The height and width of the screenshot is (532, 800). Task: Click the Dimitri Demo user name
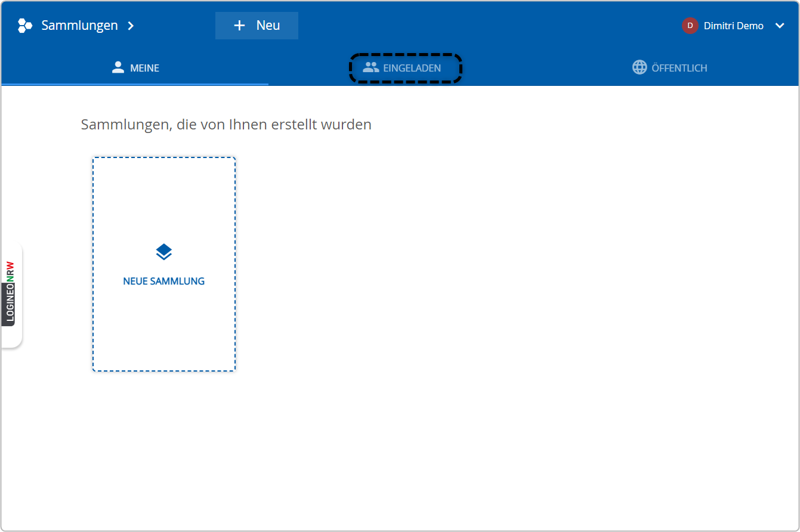734,26
